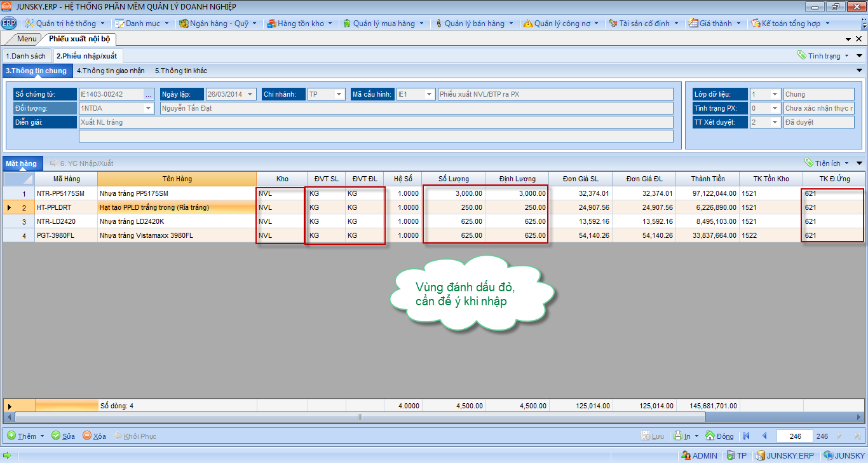This screenshot has height=463, width=868.
Task: Click the Sửa edit checkmark icon
Action: [56, 436]
